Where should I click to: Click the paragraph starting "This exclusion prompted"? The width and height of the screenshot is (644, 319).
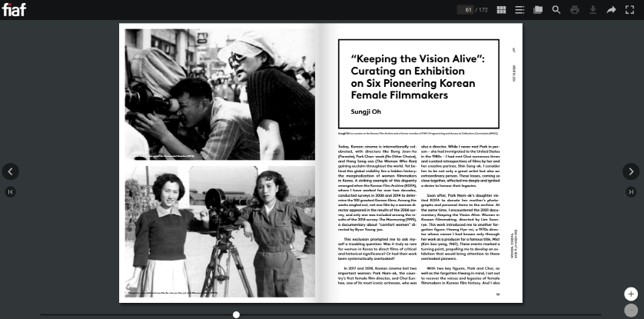point(377,249)
